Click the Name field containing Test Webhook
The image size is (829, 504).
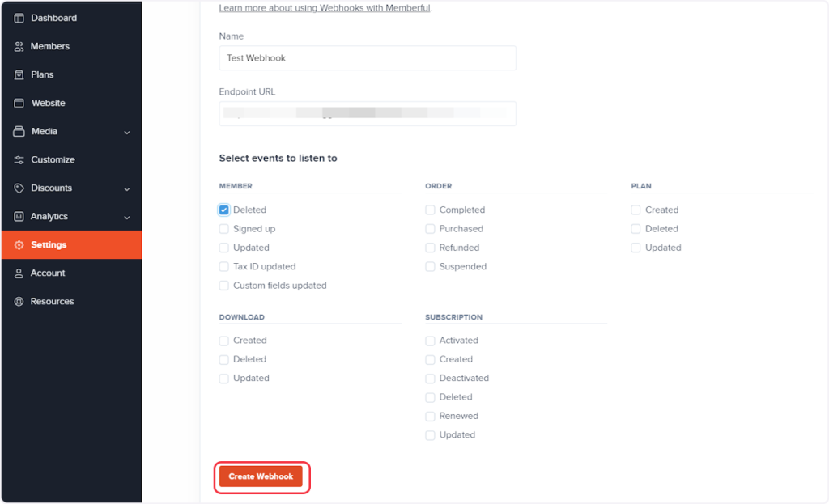tap(367, 58)
